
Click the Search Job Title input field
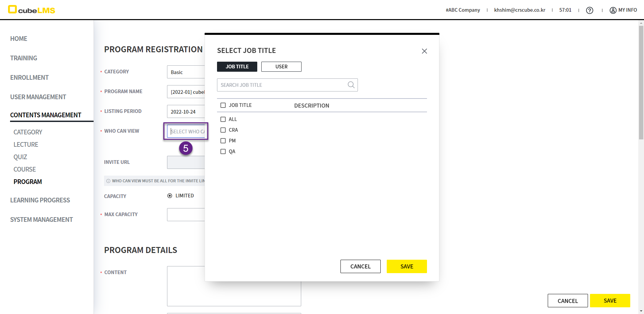click(x=282, y=85)
